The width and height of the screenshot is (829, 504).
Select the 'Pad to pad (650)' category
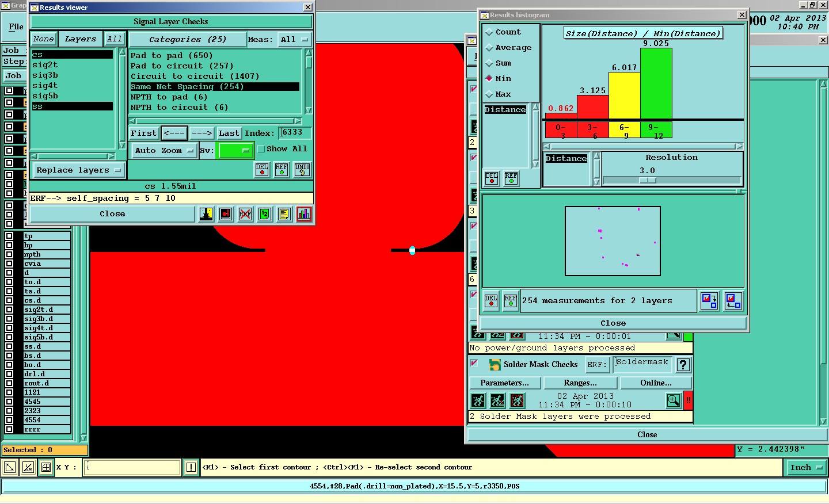[172, 56]
